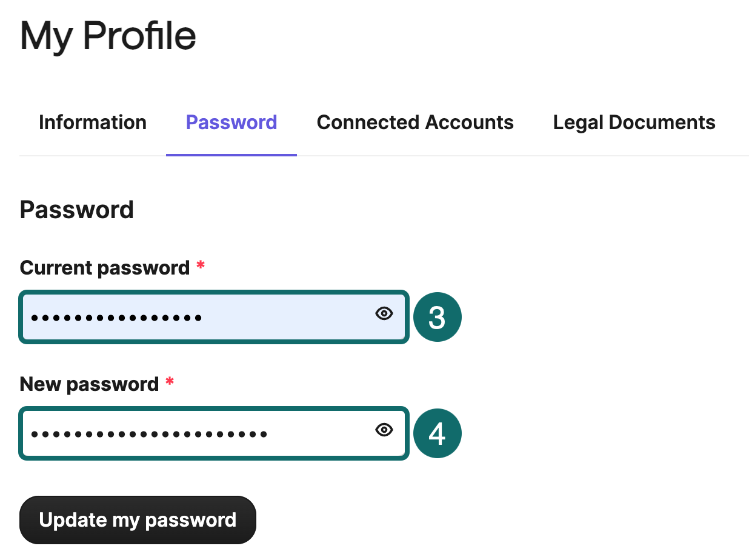
Task: Click the red asterisk beside New password
Action: pos(170,382)
